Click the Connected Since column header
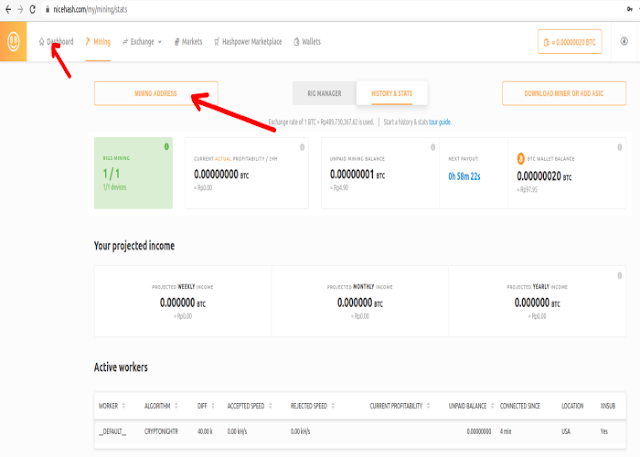 (520, 406)
